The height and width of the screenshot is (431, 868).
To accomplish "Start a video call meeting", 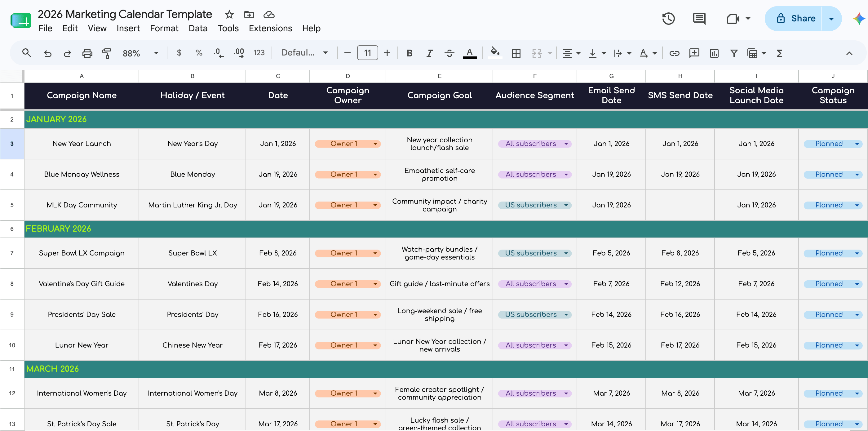I will point(733,19).
